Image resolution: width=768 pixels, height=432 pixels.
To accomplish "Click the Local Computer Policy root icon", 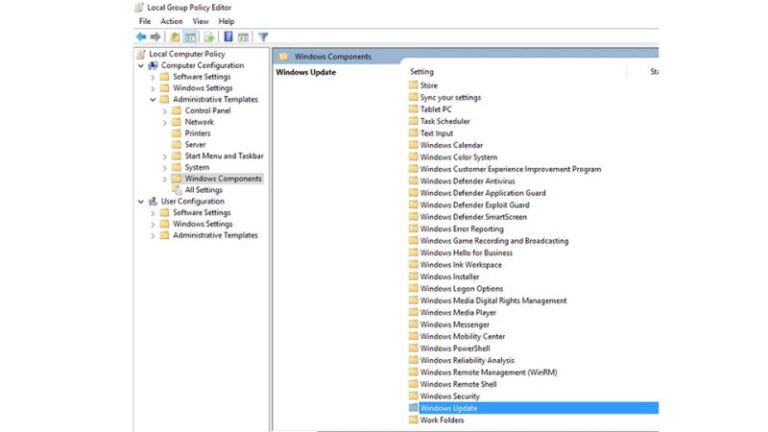I will tap(141, 54).
